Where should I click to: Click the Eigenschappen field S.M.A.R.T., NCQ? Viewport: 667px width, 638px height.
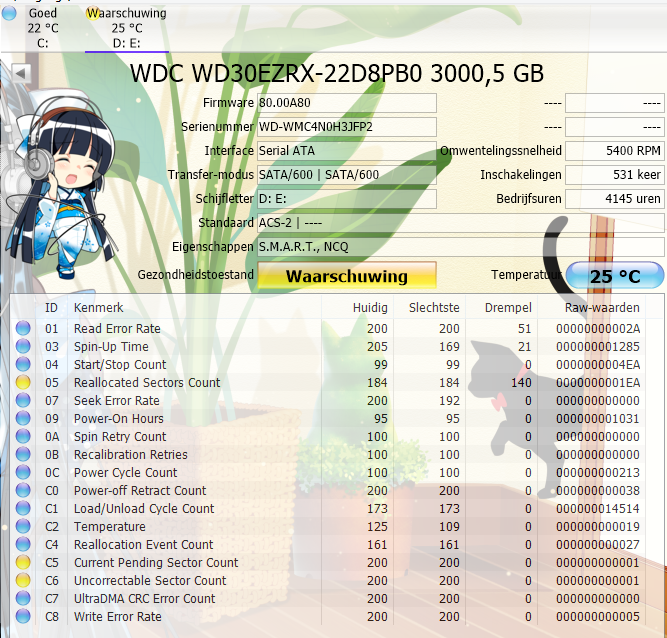[461, 247]
